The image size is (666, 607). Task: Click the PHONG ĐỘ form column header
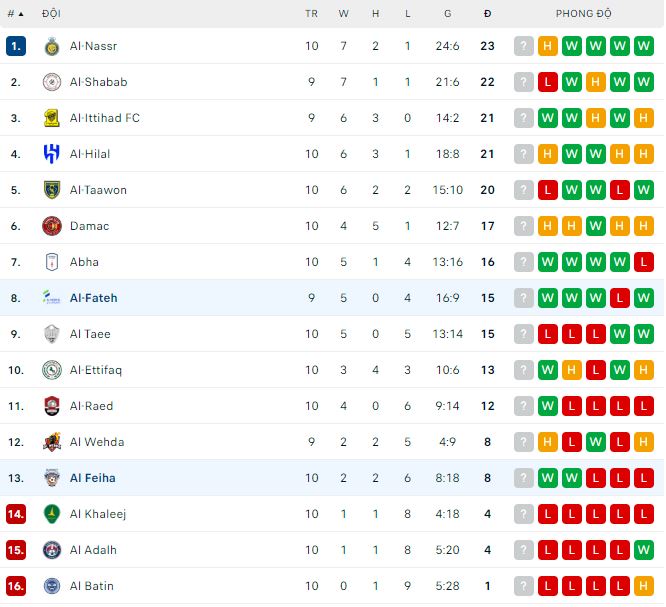pyautogui.click(x=583, y=14)
